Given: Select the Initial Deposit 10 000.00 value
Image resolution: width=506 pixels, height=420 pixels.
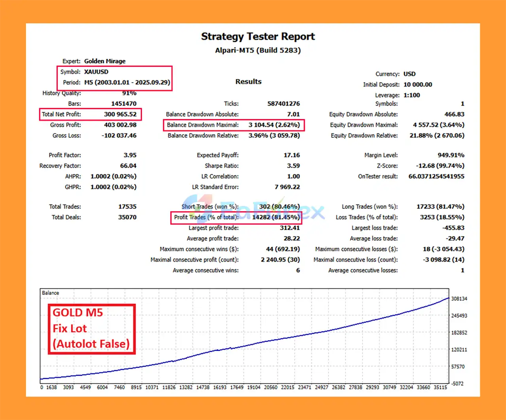Looking at the screenshot, I should [x=417, y=85].
